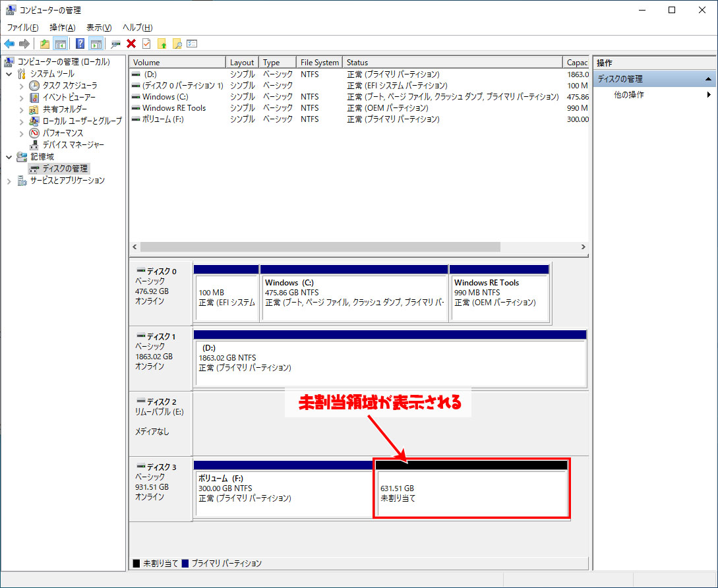718x588 pixels.
Task: Select the ディスク 3 disk label
Action: [161, 488]
